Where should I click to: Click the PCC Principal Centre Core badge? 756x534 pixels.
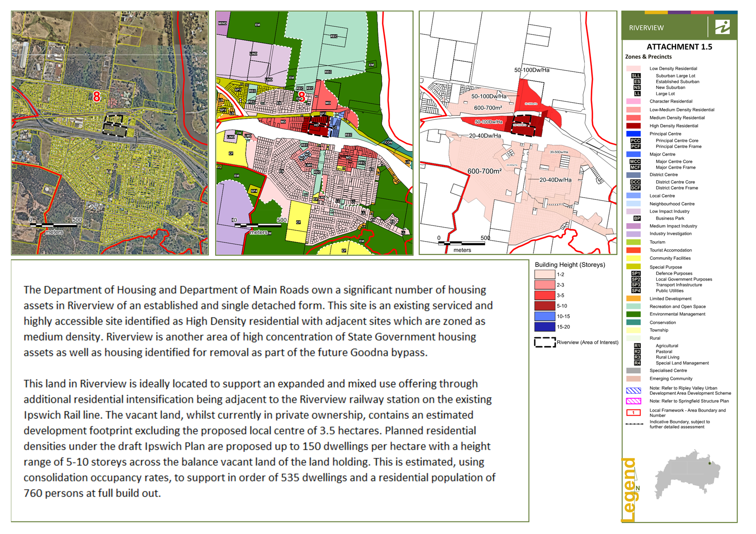coord(635,141)
